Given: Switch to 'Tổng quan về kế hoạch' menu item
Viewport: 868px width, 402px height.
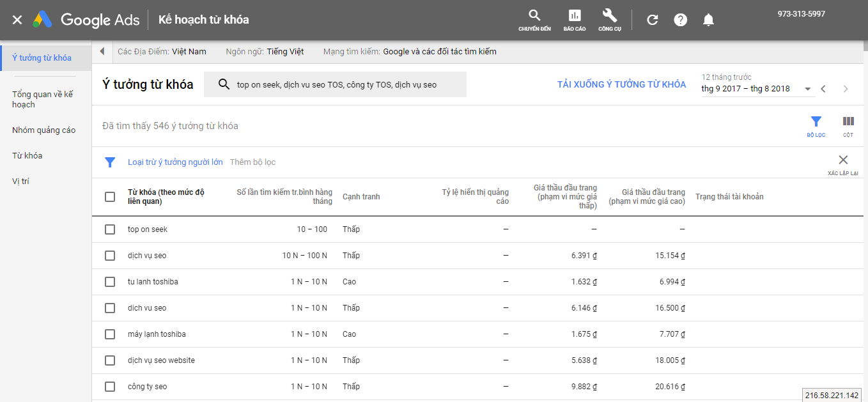Looking at the screenshot, I should pyautogui.click(x=43, y=100).
